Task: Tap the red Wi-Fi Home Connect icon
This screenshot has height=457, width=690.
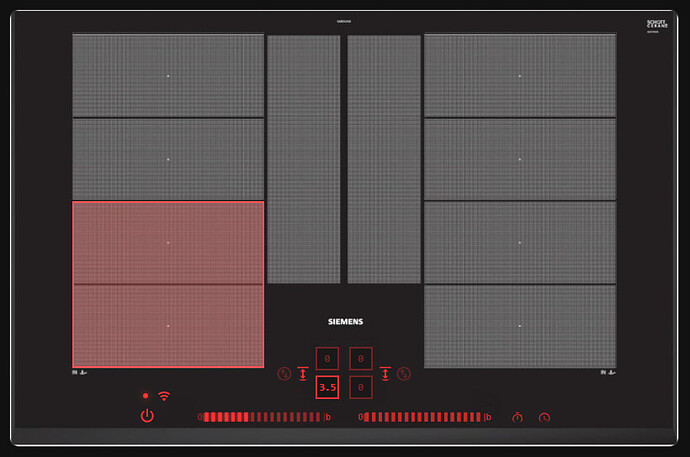Action: click(164, 396)
